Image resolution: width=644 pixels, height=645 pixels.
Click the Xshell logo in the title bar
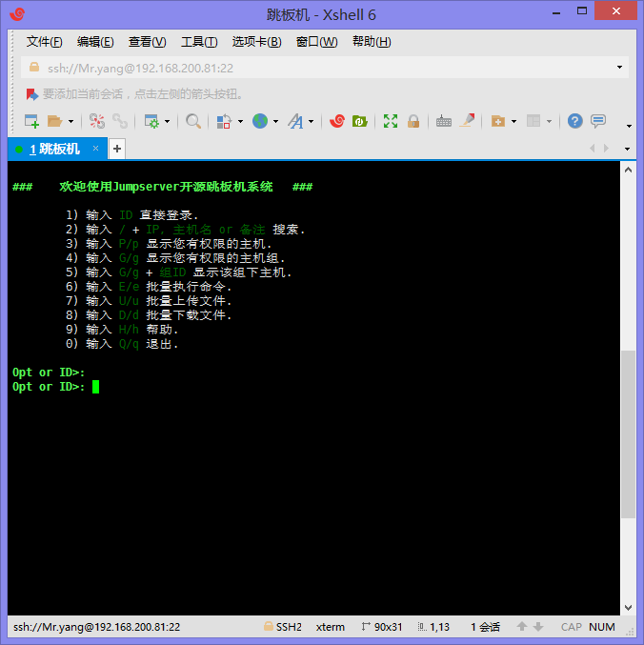click(x=17, y=14)
